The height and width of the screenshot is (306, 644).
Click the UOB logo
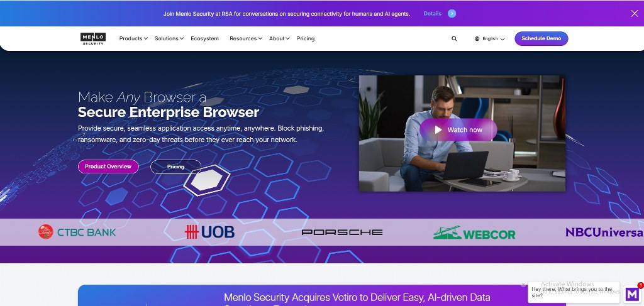(x=209, y=232)
